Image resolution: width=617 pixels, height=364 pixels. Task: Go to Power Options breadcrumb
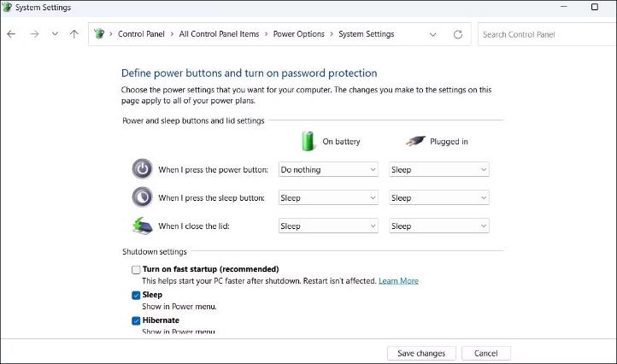[298, 34]
